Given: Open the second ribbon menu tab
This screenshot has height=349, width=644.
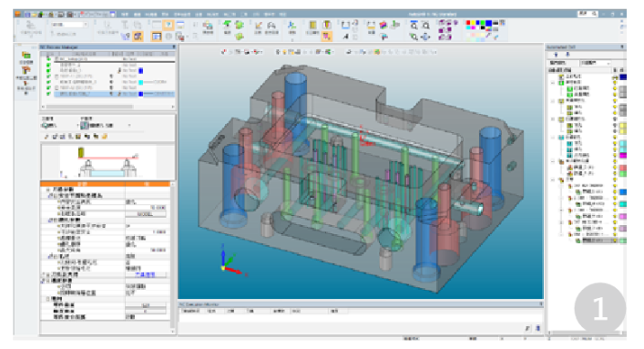Looking at the screenshot, I should pyautogui.click(x=138, y=14).
